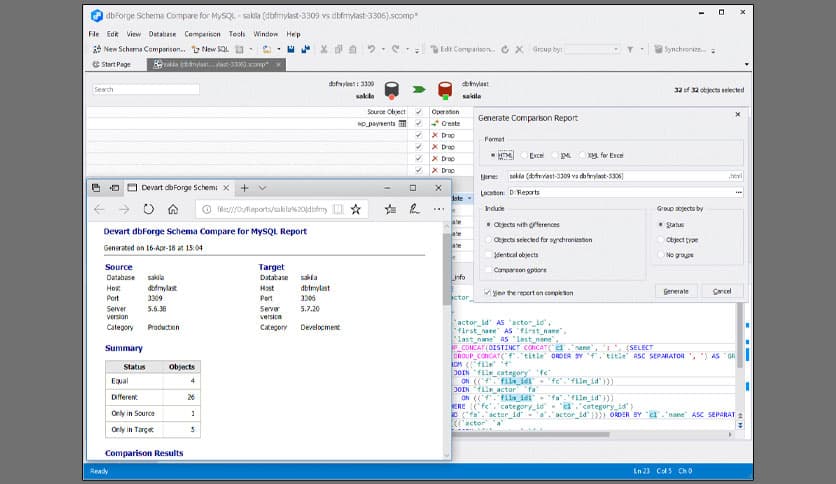This screenshot has width=836, height=484.
Task: Click the target database cylinder icon
Action: [x=445, y=90]
